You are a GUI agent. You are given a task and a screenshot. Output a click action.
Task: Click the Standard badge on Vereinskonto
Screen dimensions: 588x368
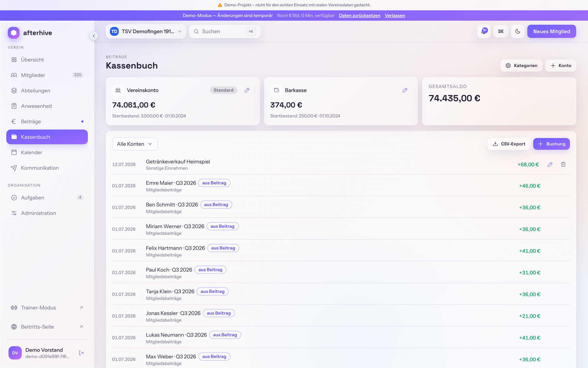point(223,90)
